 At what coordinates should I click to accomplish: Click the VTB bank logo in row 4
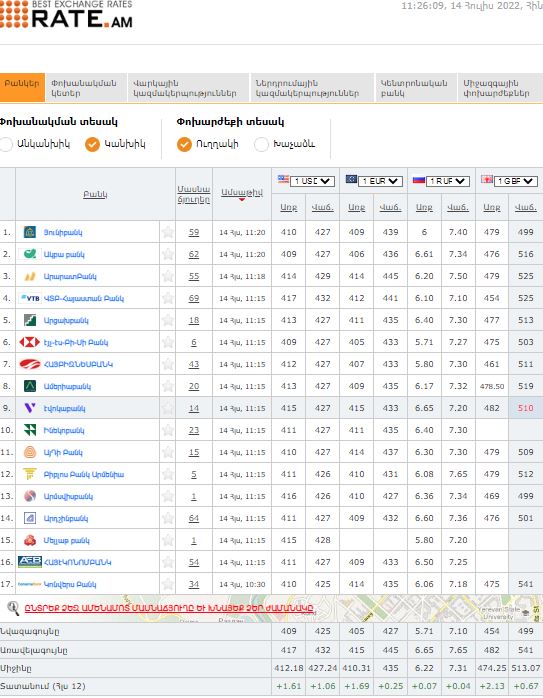pos(30,298)
